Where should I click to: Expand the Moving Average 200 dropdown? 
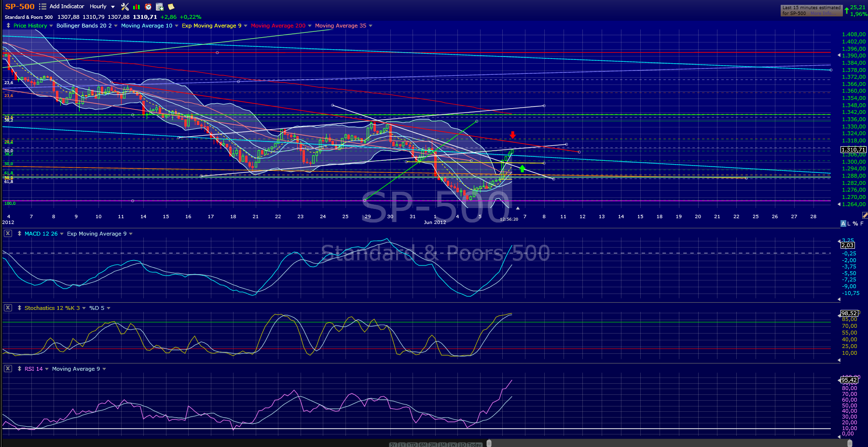pos(310,26)
